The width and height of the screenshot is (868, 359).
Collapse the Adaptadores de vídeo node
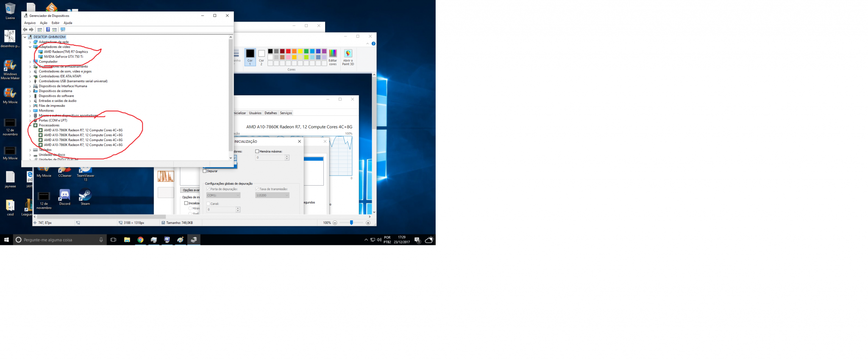click(x=30, y=47)
